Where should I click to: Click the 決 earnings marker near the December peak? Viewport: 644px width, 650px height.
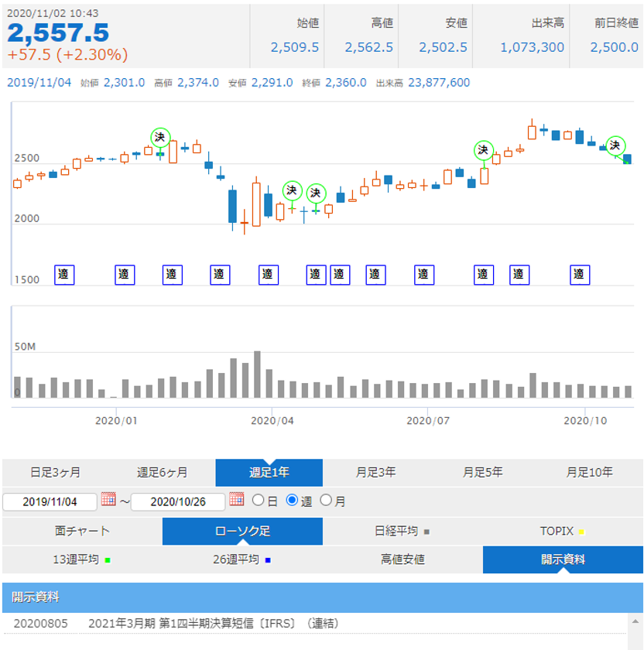[x=161, y=138]
